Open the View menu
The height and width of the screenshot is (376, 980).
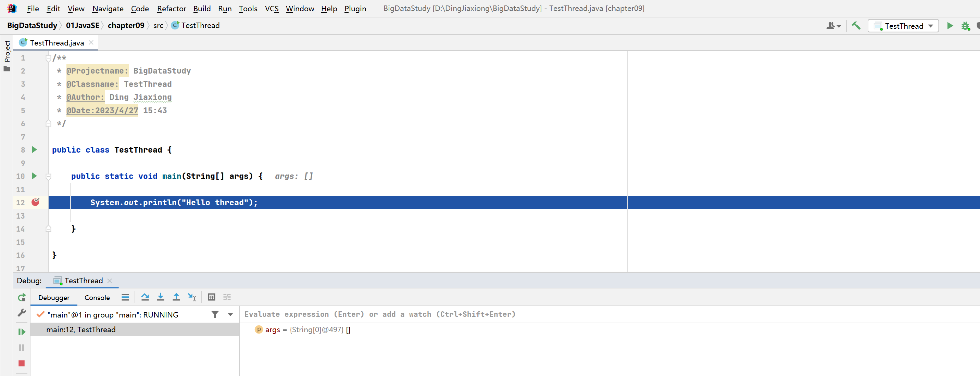click(76, 8)
